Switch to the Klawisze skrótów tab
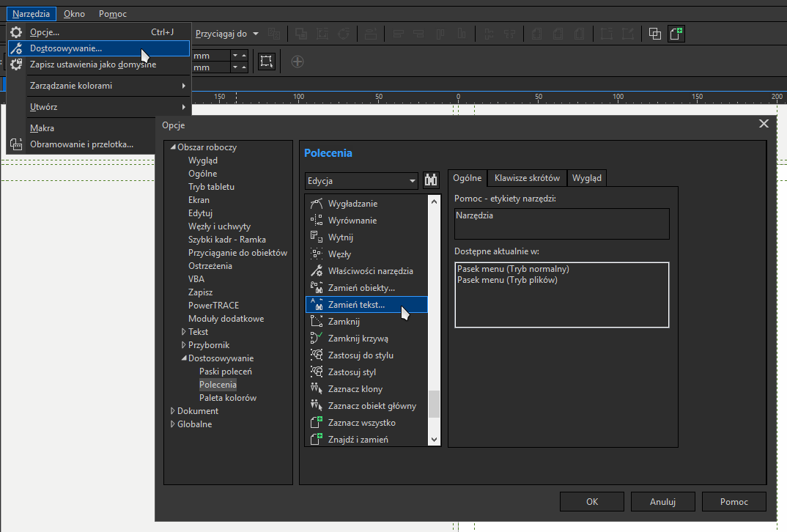787x532 pixels. (527, 177)
